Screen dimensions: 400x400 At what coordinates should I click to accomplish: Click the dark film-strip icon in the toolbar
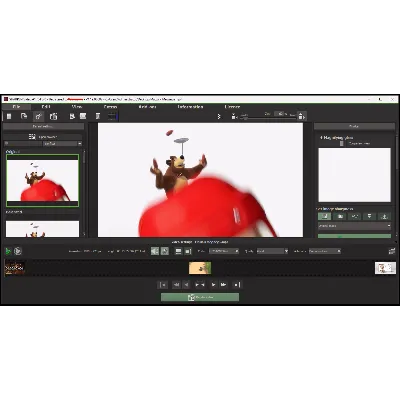tap(113, 116)
